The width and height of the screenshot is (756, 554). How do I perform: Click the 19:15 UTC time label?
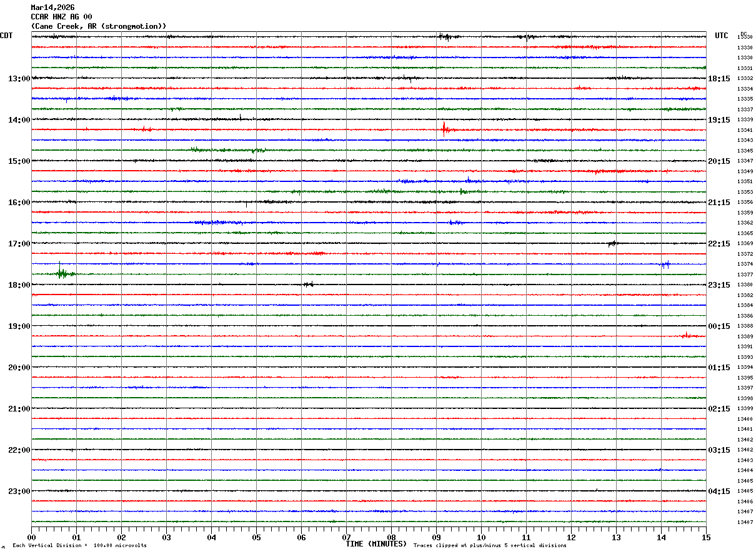719,120
